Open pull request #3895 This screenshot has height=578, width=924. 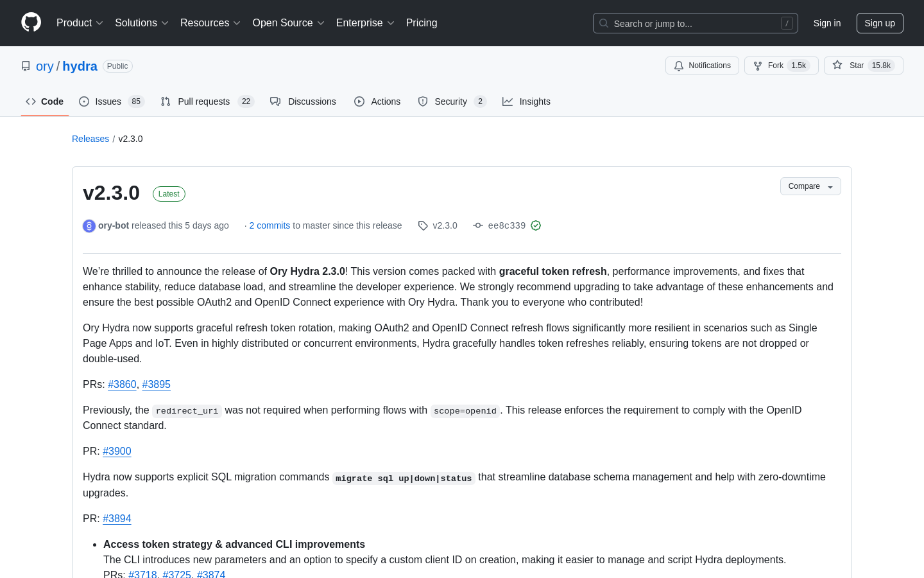point(156,384)
